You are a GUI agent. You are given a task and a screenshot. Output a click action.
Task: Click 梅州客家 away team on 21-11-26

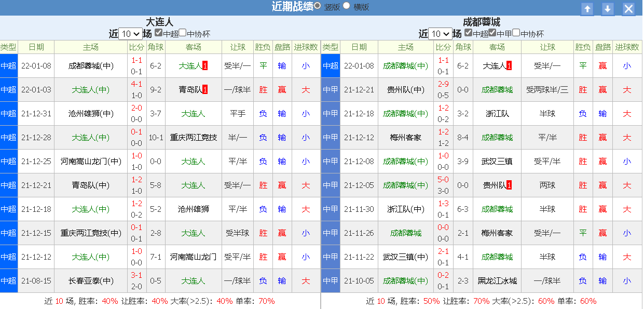click(x=497, y=233)
